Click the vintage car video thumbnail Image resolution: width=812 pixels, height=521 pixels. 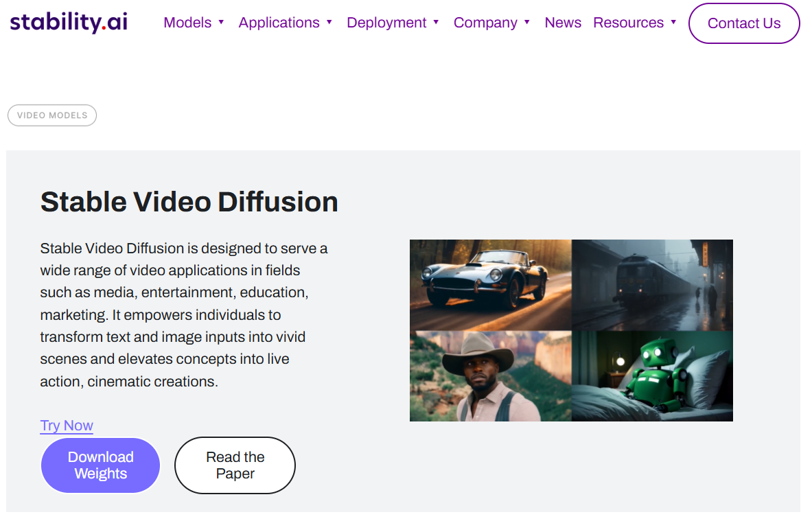(490, 284)
